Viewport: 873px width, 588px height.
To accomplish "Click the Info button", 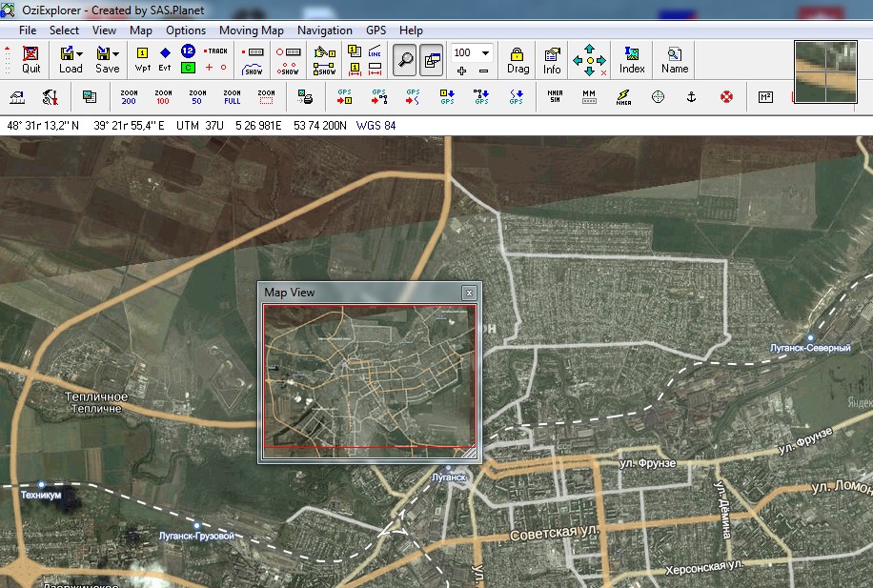I will 552,59.
